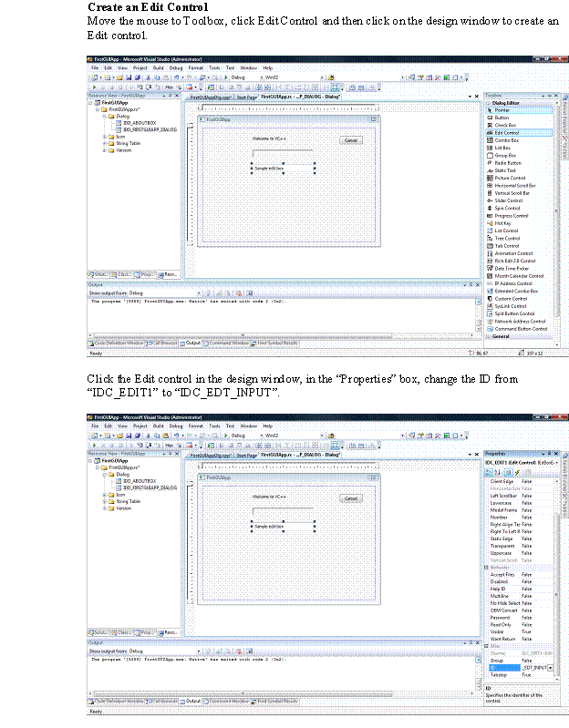Expand the Icon folder in Toolbox screenshot
The width and height of the screenshot is (569, 728).
[x=105, y=137]
